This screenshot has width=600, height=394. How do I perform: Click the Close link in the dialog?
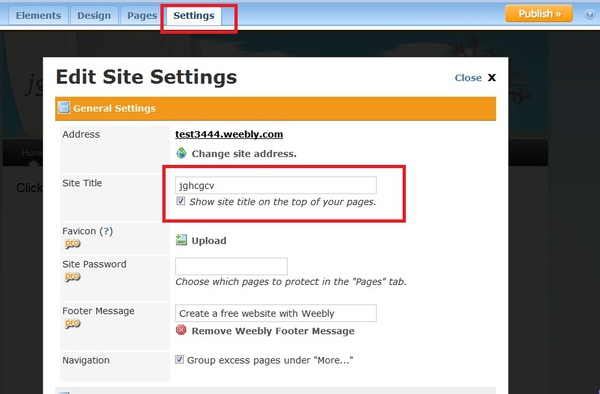point(468,78)
